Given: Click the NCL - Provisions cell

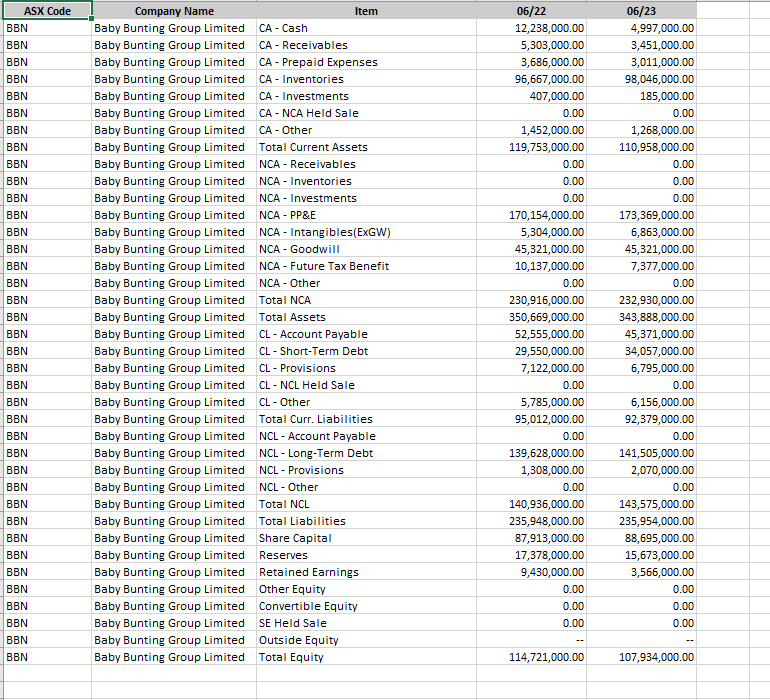Looking at the screenshot, I should pyautogui.click(x=366, y=470).
